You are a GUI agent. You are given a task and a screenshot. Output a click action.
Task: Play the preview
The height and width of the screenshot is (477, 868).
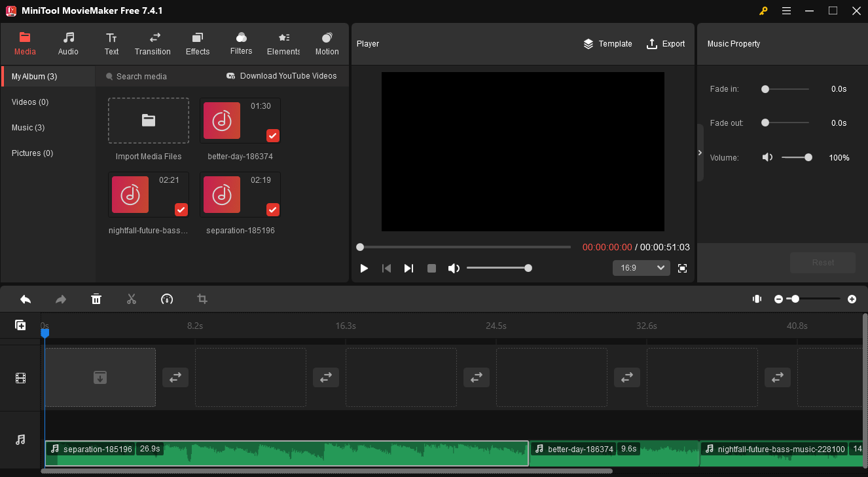(364, 268)
